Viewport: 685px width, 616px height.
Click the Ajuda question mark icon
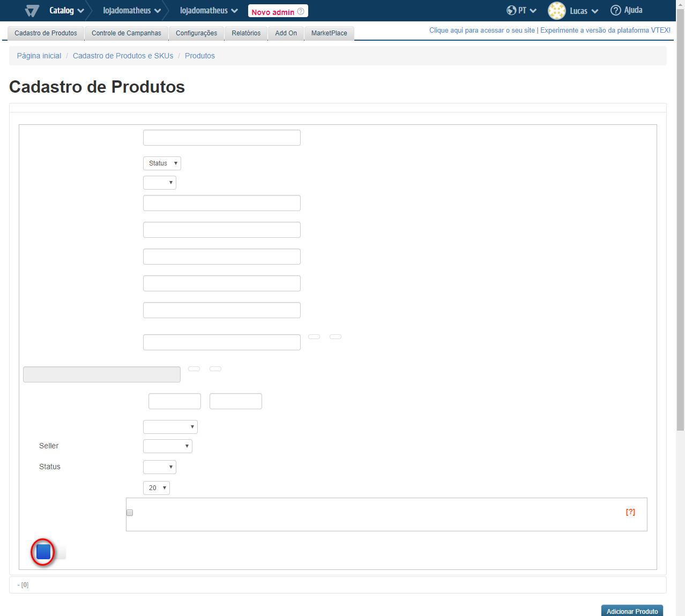coord(616,11)
